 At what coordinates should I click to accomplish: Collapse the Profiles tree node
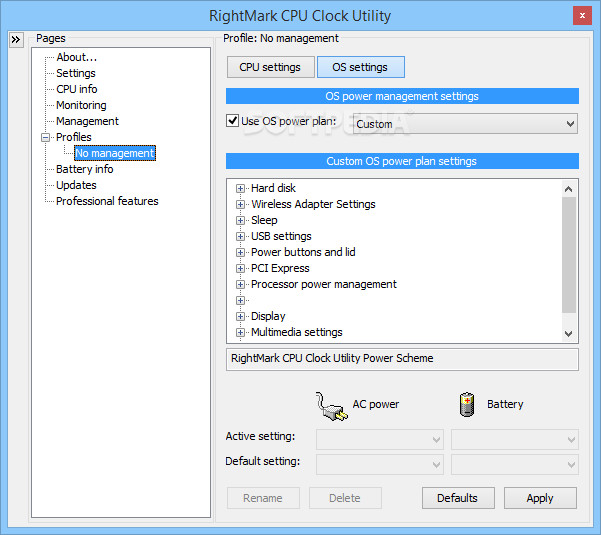click(46, 137)
